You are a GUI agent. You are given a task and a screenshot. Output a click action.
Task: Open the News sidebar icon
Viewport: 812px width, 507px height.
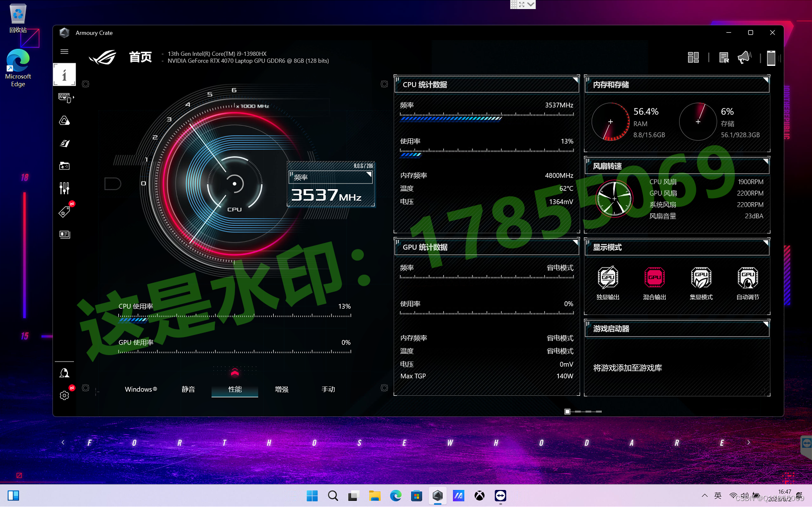[64, 234]
